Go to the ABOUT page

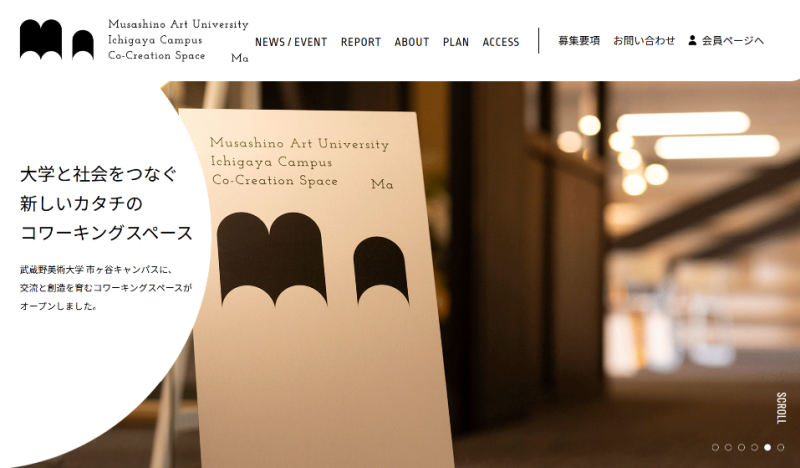pos(412,42)
